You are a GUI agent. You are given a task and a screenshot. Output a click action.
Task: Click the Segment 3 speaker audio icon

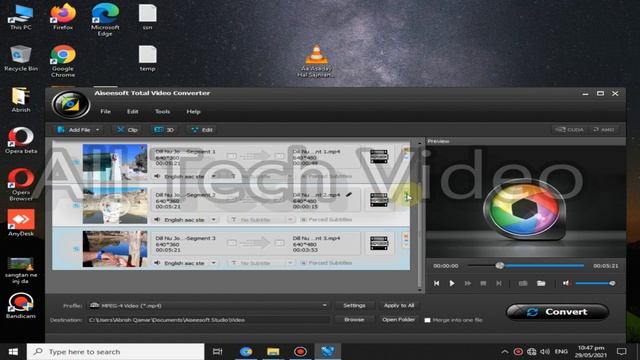[x=157, y=263]
